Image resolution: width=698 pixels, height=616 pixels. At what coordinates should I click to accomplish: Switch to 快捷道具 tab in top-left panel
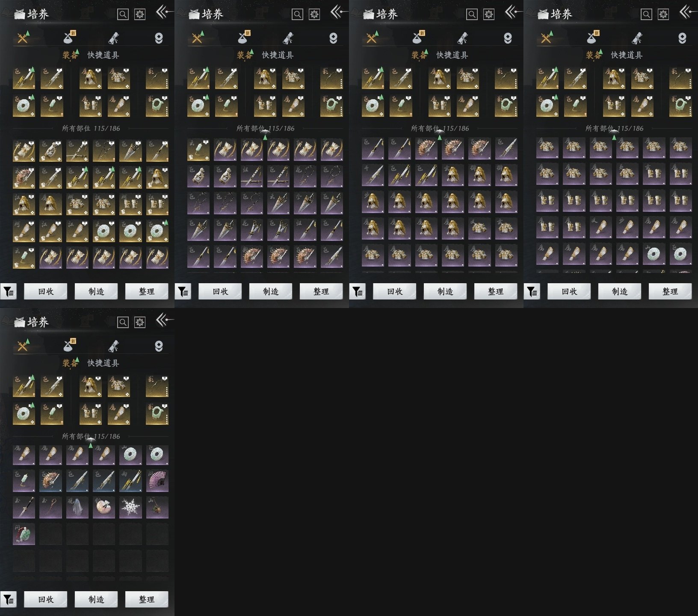pyautogui.click(x=103, y=55)
